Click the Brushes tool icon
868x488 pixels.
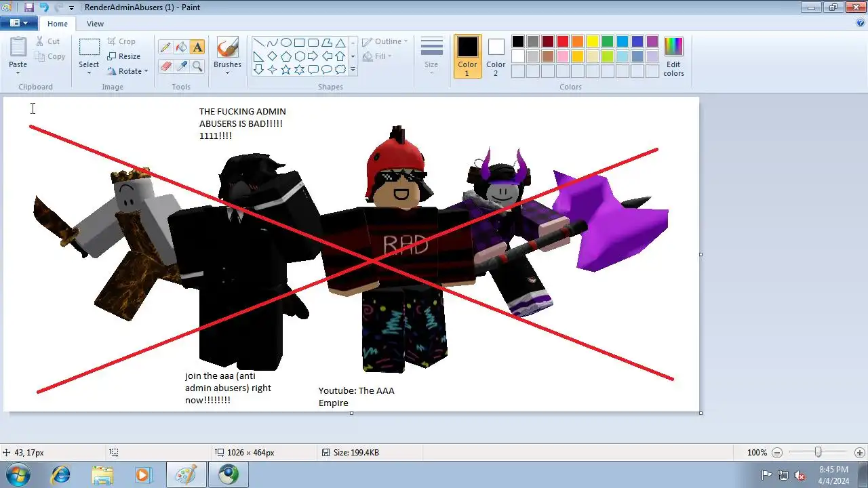[x=227, y=47]
